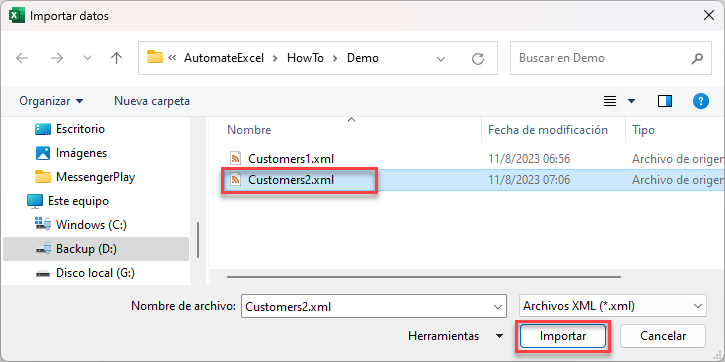Select the Backup (D:) drive
This screenshot has height=362, width=725.
(x=96, y=249)
